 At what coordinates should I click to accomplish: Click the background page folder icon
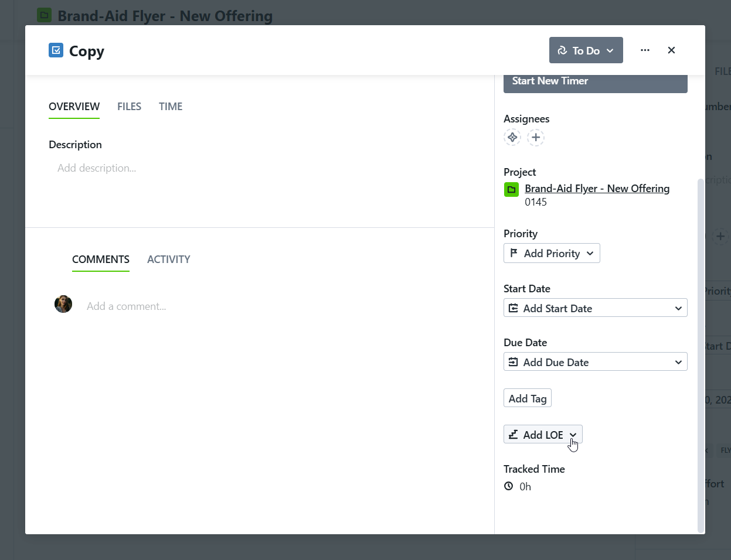(x=44, y=15)
